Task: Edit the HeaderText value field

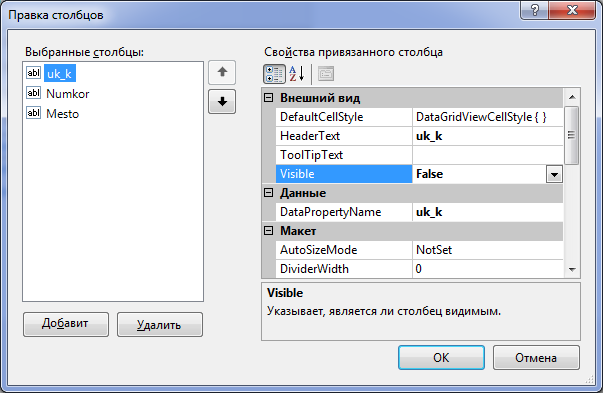Action: (x=487, y=136)
